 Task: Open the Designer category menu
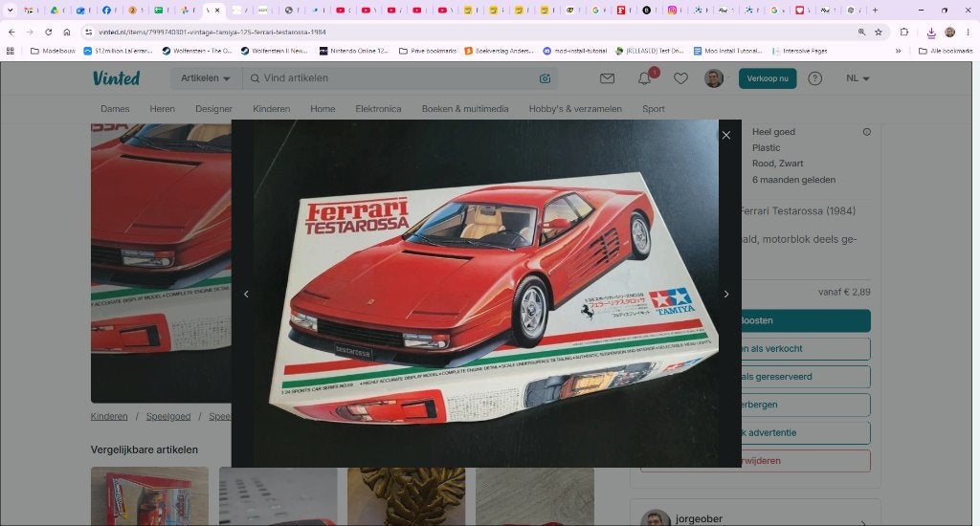(x=213, y=109)
